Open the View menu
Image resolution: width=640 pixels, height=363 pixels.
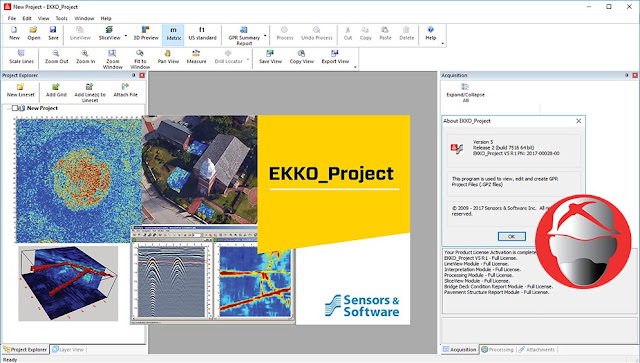(43, 18)
